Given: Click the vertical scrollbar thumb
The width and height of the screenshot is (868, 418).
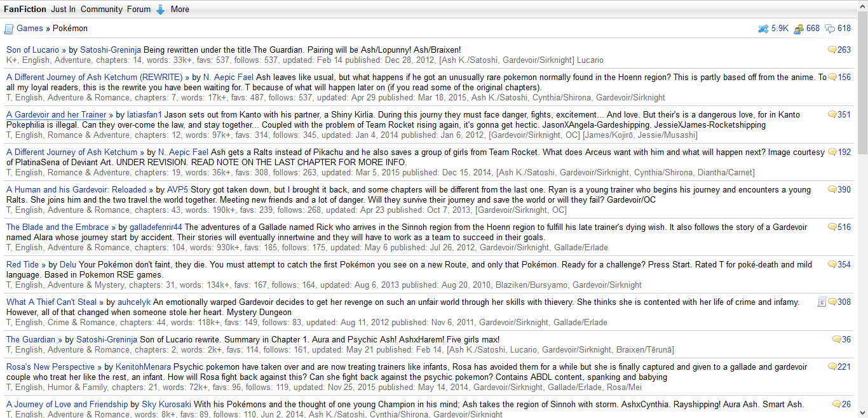Looking at the screenshot, I should tap(862, 83).
